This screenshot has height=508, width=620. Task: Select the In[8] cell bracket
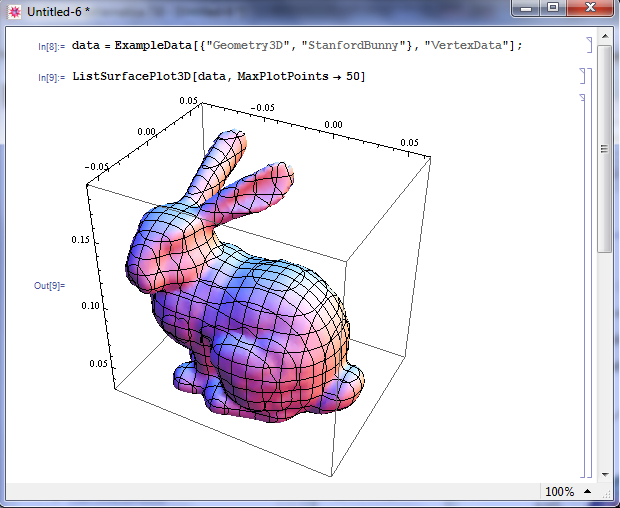click(x=589, y=45)
